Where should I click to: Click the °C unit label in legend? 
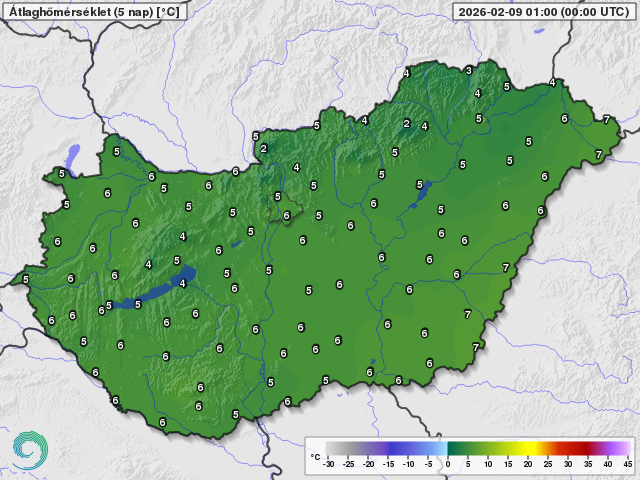click(316, 456)
